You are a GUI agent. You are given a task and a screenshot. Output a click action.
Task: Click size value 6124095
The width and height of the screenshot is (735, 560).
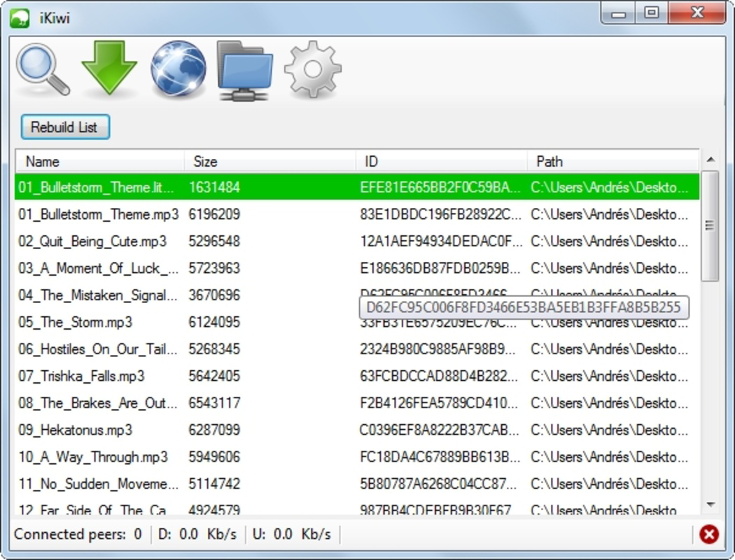(214, 323)
